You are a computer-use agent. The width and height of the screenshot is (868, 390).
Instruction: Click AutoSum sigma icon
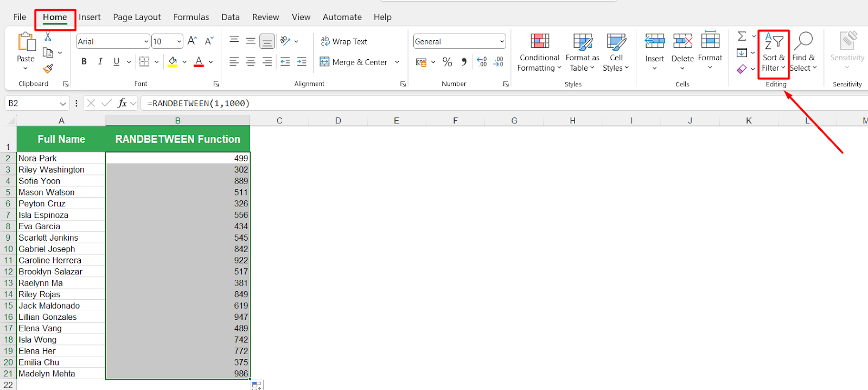[742, 36]
